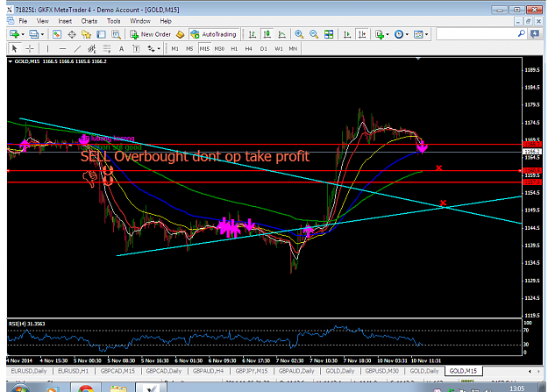Zoom in on the chart

(x=299, y=34)
